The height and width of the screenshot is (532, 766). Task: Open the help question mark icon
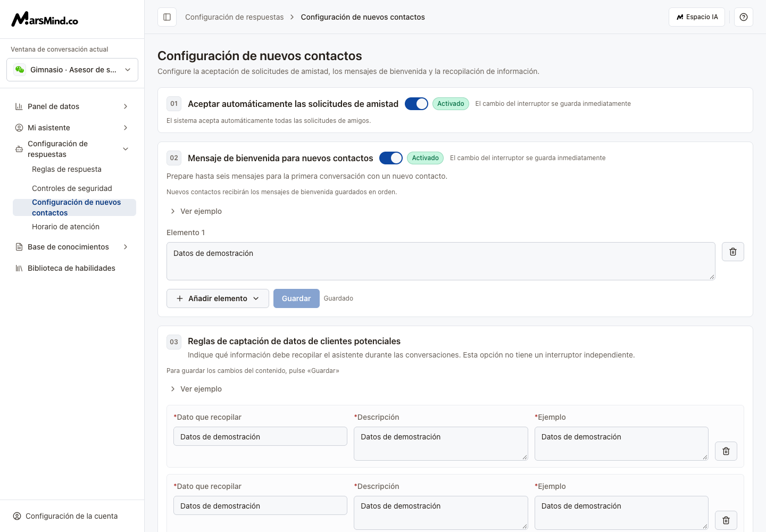pos(744,17)
